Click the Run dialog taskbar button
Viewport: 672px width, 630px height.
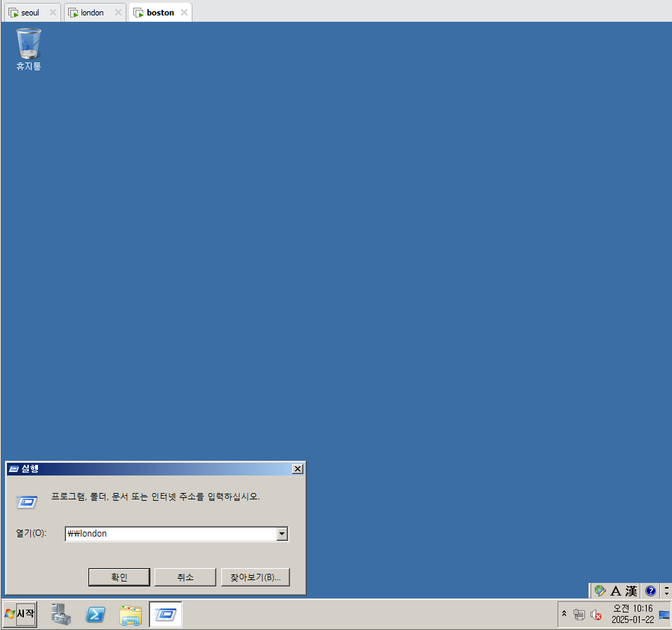coord(166,615)
